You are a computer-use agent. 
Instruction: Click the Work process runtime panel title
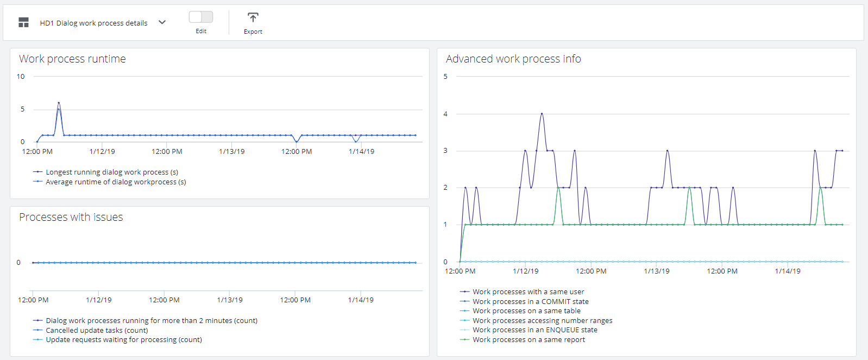coord(72,59)
